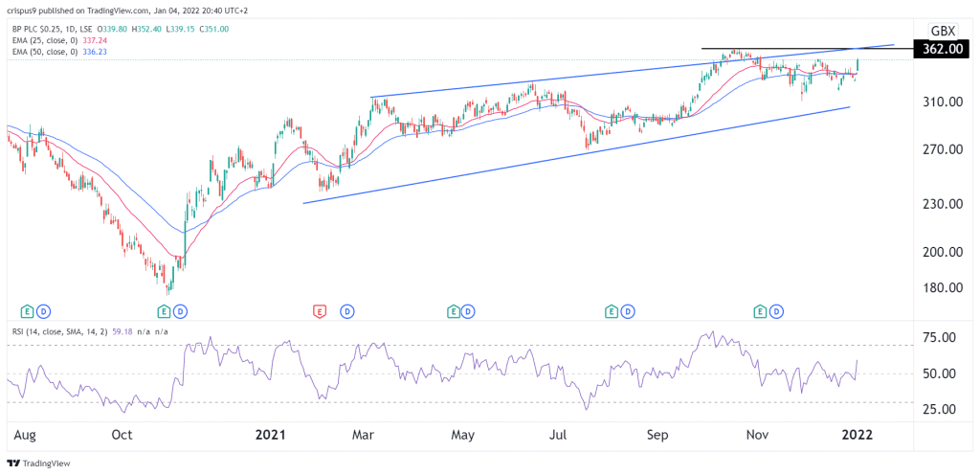
Task: Click the RSI 25.00 axis label
Action: (942, 409)
